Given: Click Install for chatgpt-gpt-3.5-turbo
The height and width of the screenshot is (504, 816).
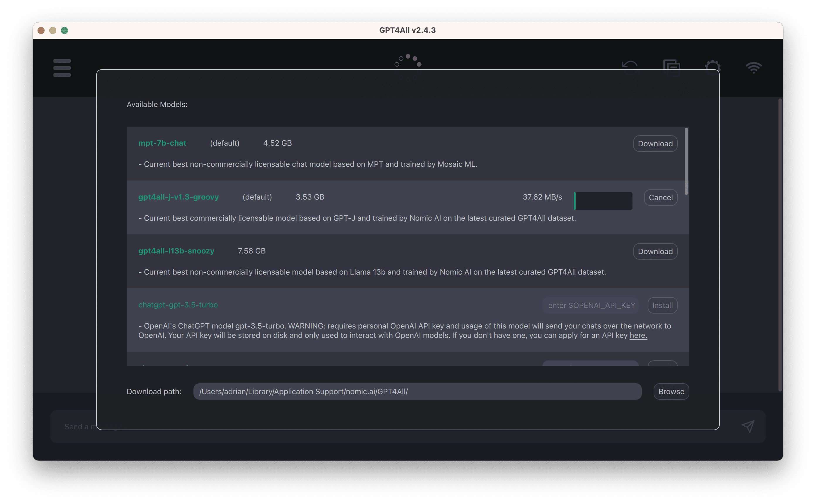Looking at the screenshot, I should tap(662, 305).
